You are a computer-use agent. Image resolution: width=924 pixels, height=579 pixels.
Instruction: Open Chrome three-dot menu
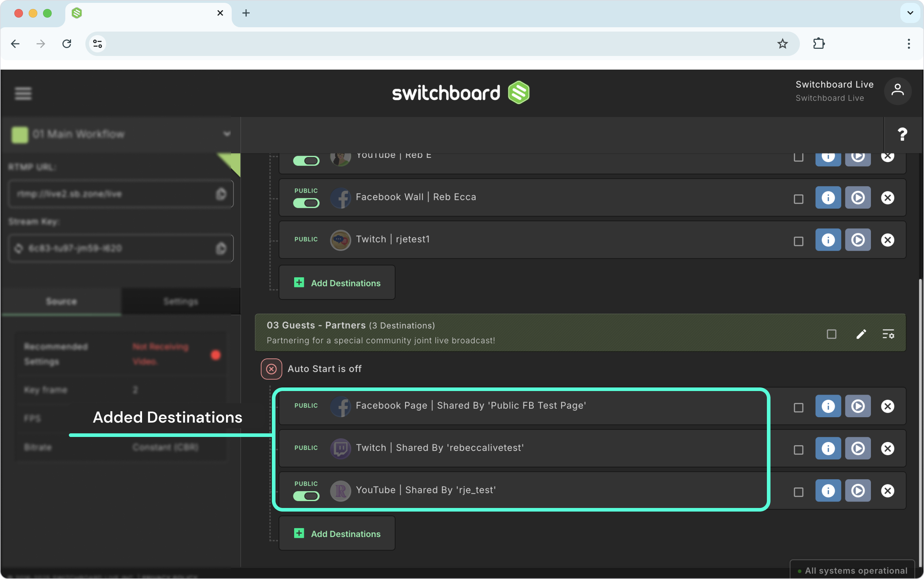tap(908, 44)
